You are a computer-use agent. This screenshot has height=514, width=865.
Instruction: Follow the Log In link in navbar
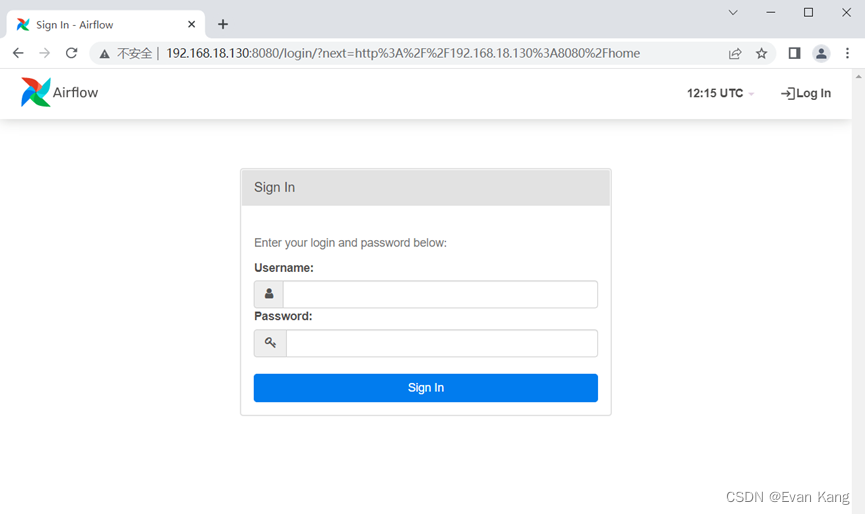[x=805, y=93]
